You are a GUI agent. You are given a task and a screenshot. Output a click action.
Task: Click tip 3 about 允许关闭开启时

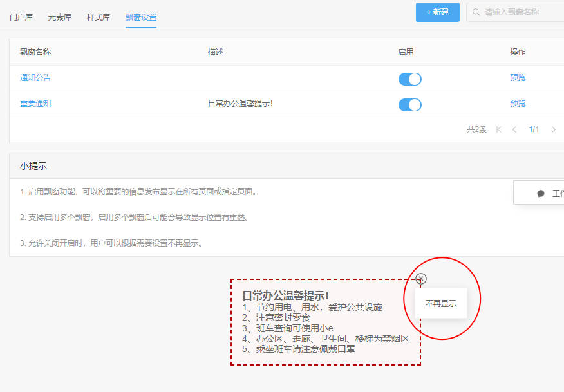[112, 243]
